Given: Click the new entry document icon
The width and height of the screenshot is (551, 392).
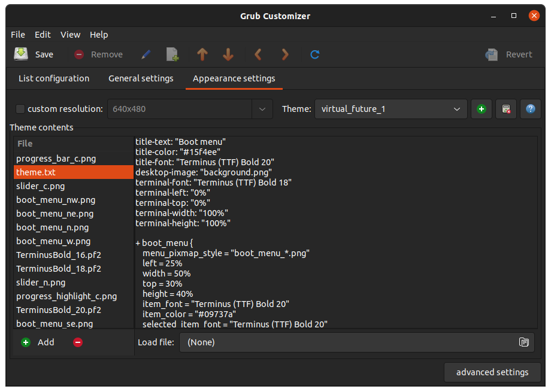Looking at the screenshot, I should pyautogui.click(x=172, y=54).
